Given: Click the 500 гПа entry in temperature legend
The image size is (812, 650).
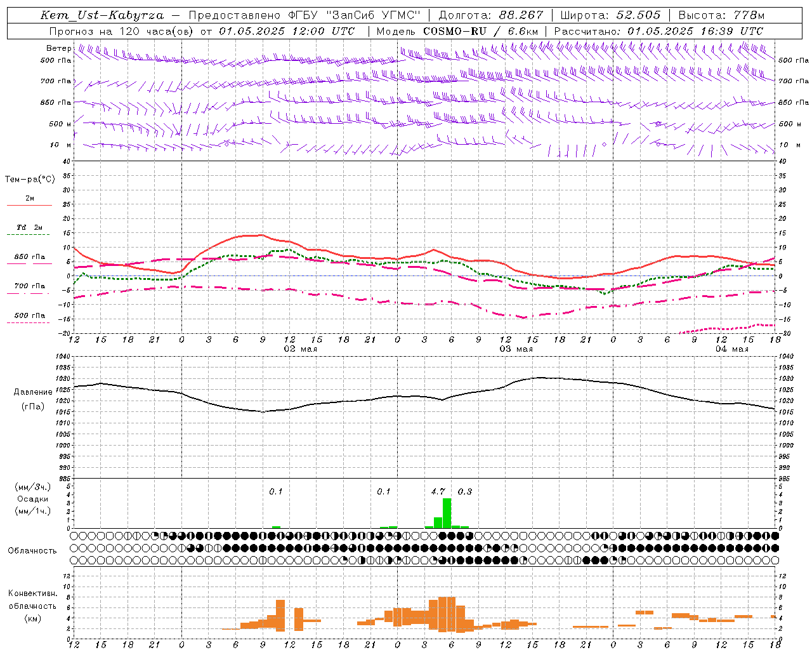Looking at the screenshot, I should (x=30, y=315).
